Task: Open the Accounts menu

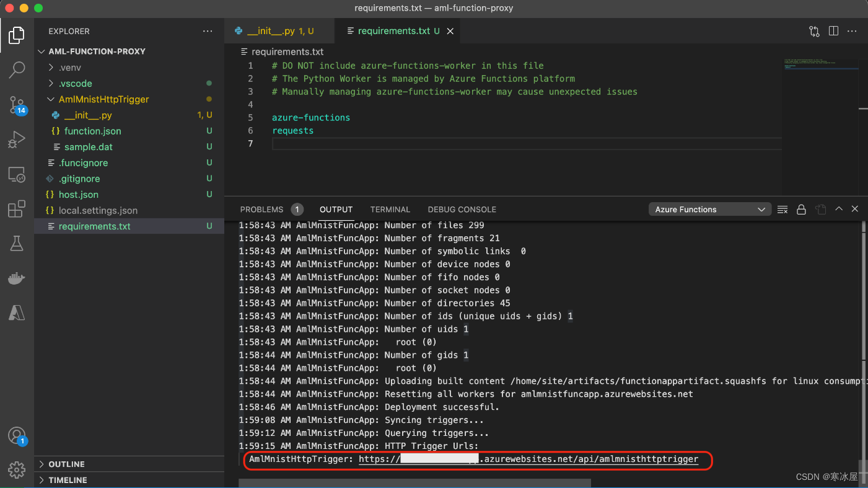Action: pyautogui.click(x=17, y=436)
